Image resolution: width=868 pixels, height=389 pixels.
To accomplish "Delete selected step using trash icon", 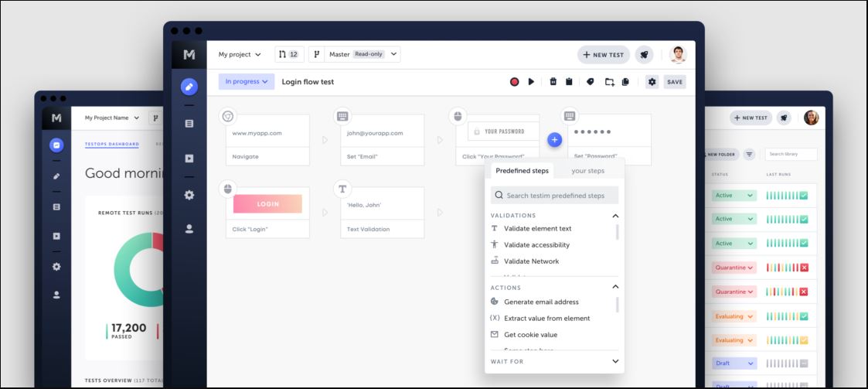I will pos(553,82).
